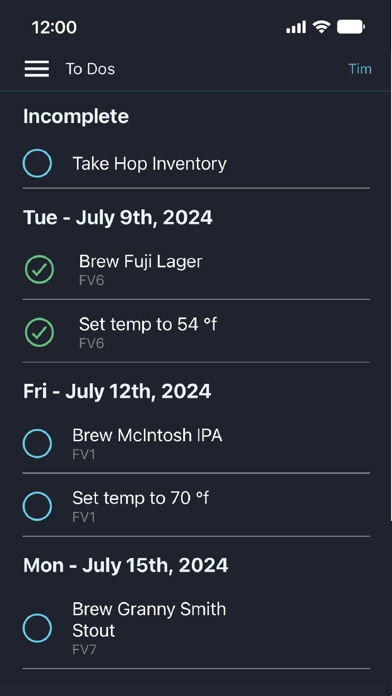Open the Brew Fuji Lager task text
The width and height of the screenshot is (392, 696).
[x=140, y=261]
